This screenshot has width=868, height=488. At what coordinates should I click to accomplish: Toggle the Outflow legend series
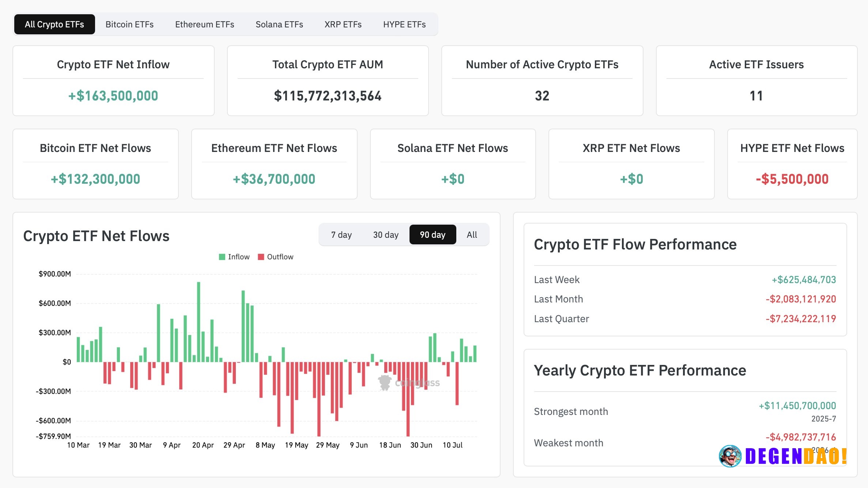point(276,257)
